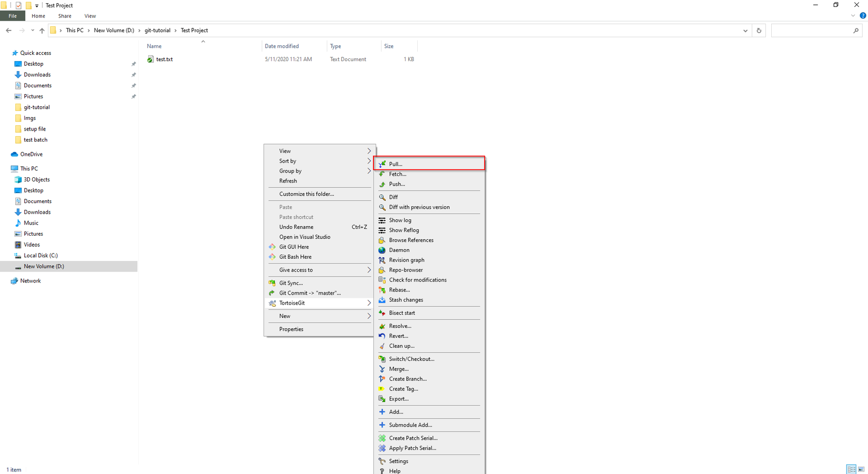
Task: Open the File ribbon tab
Action: click(x=13, y=16)
